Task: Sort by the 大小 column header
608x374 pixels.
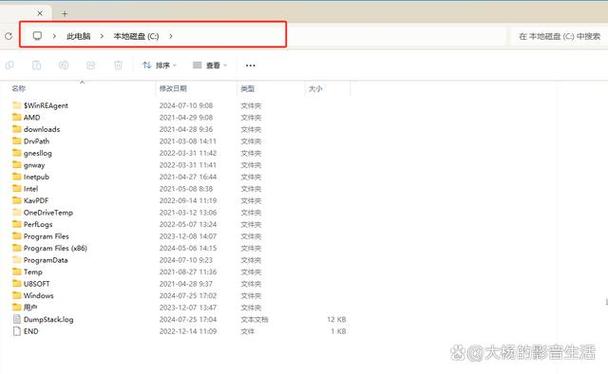Action: (315, 89)
